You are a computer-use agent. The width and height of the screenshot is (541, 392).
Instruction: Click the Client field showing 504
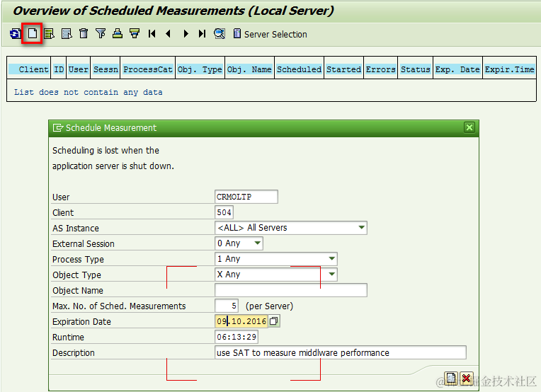click(x=224, y=212)
